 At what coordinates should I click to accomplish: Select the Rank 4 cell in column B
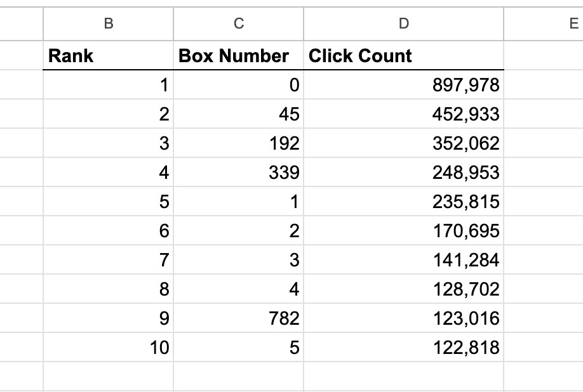coord(108,173)
